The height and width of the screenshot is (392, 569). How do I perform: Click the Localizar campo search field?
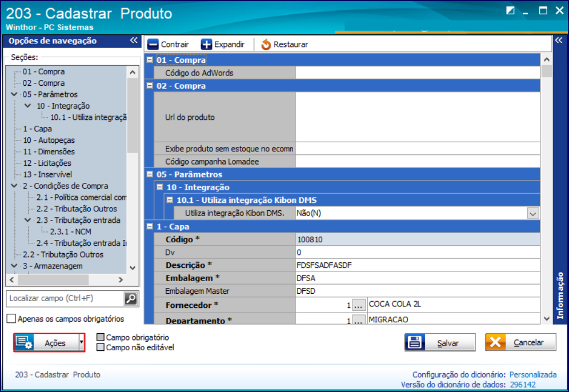click(65, 298)
